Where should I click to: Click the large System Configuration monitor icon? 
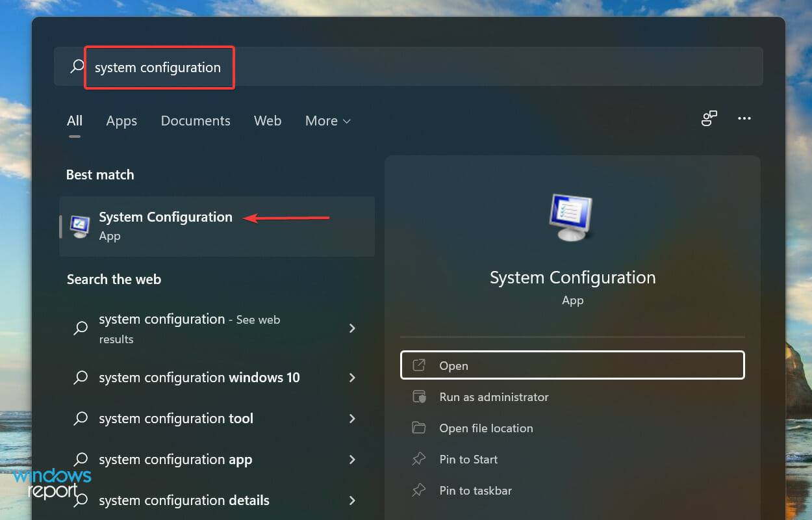point(572,216)
